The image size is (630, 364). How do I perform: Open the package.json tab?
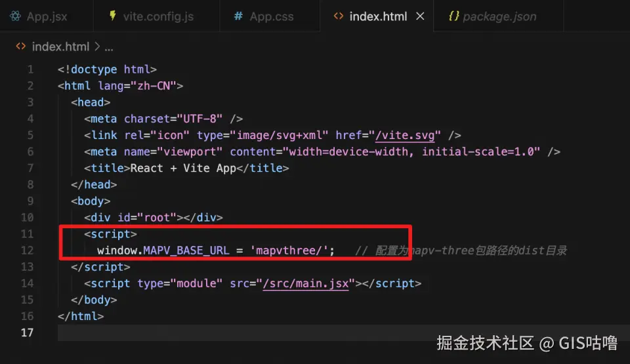click(499, 16)
